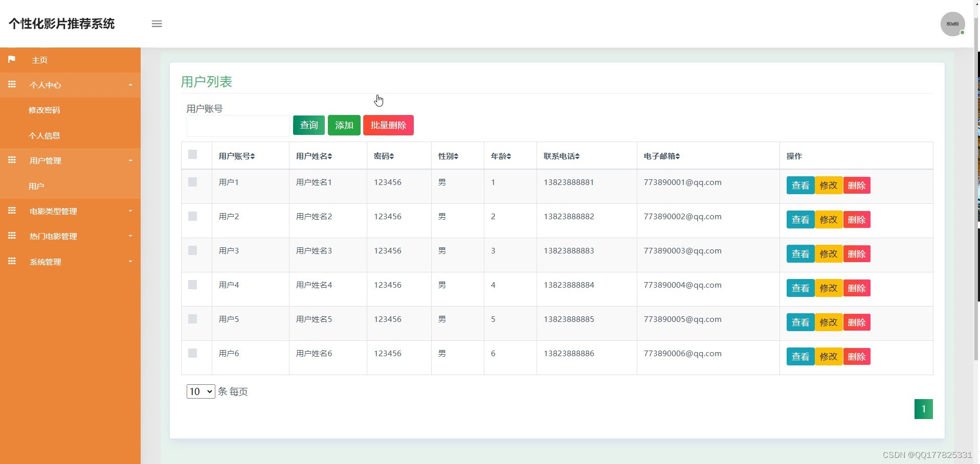
Task: Toggle the hamburger sidebar menu icon
Action: pos(157,24)
